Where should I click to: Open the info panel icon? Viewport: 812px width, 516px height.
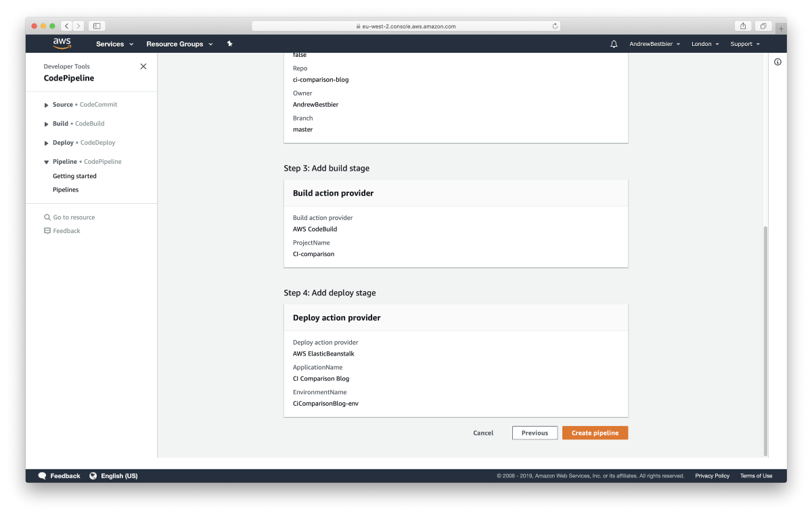pos(777,62)
